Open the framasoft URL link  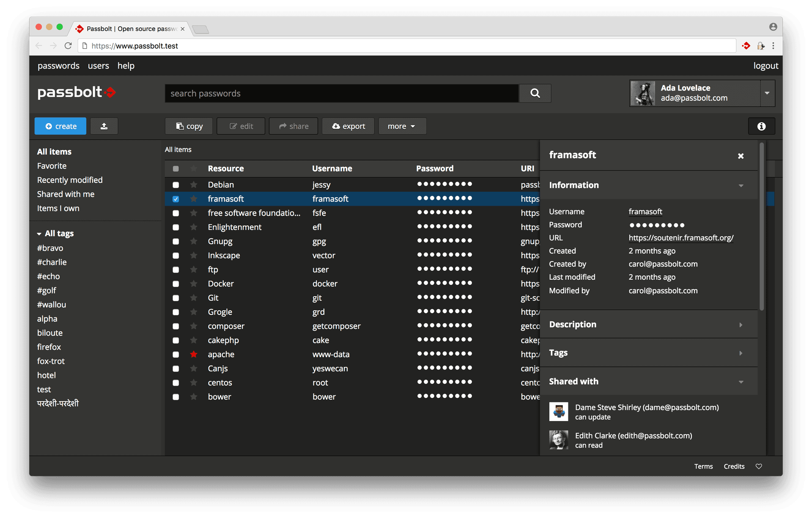[681, 238]
